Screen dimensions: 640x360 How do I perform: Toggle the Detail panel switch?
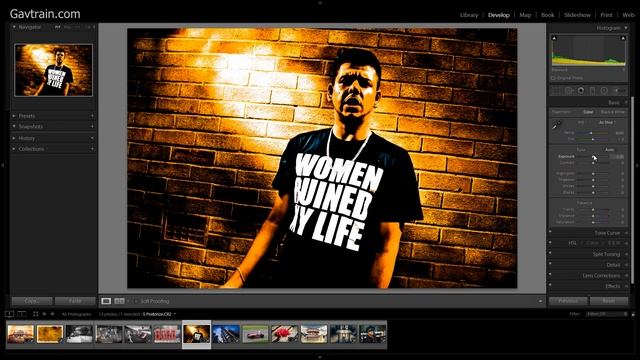tap(550, 264)
